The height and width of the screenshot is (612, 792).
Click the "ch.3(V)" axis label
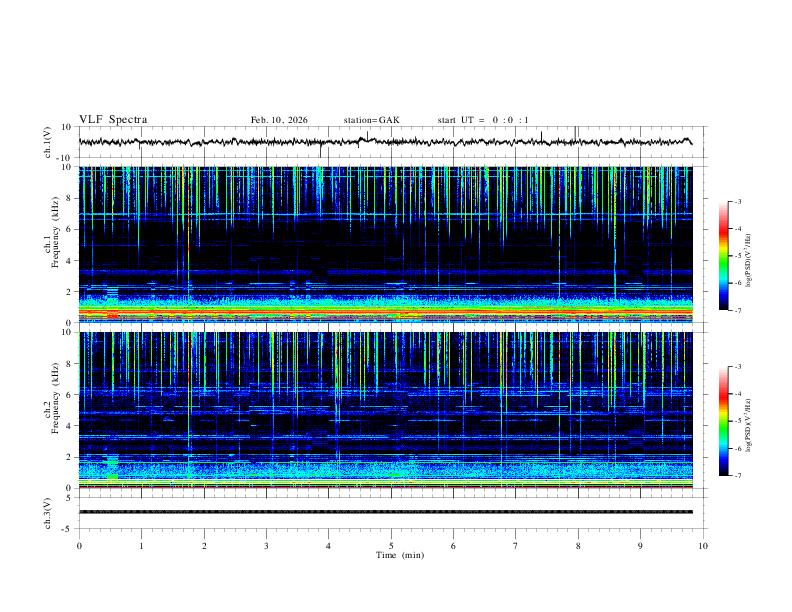pos(48,513)
